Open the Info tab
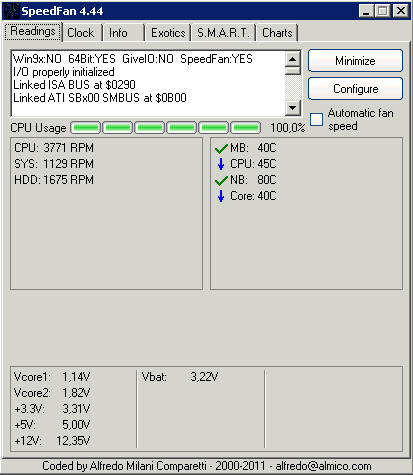413x475 pixels. click(x=124, y=33)
